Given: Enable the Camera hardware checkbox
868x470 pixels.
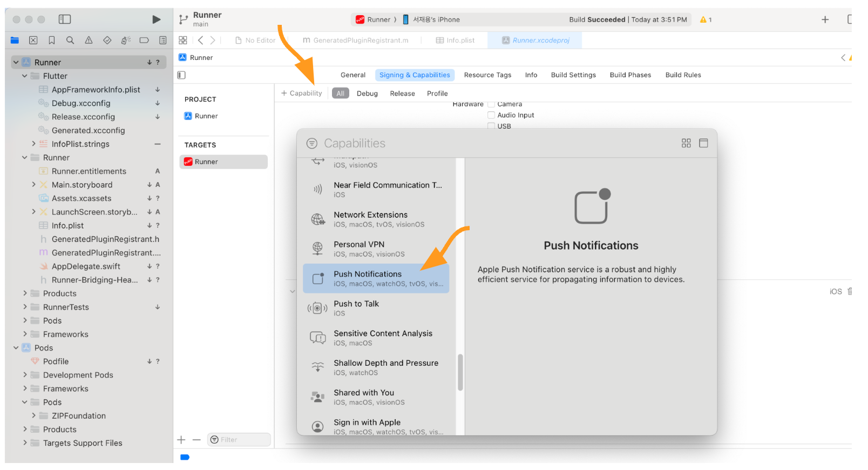Looking at the screenshot, I should (x=491, y=104).
